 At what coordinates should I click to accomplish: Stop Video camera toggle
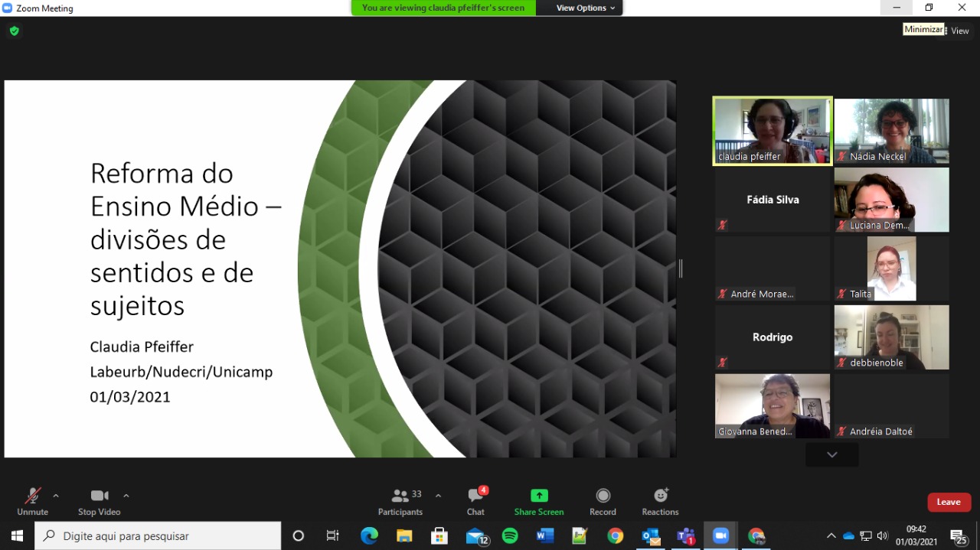(x=100, y=501)
